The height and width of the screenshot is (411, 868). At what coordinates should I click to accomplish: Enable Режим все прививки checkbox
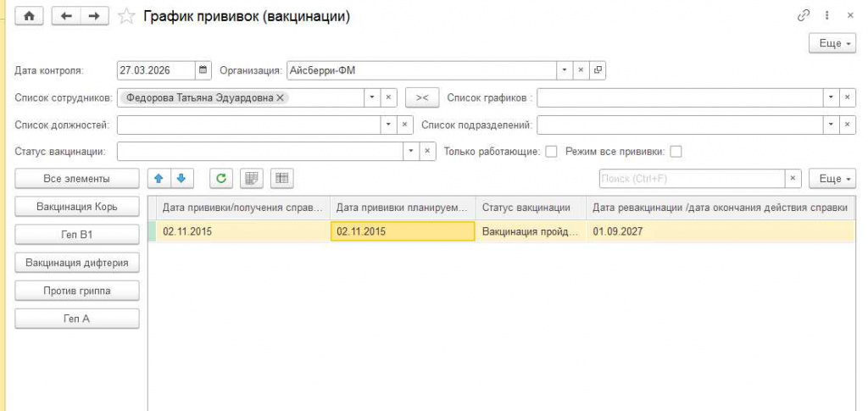(676, 152)
